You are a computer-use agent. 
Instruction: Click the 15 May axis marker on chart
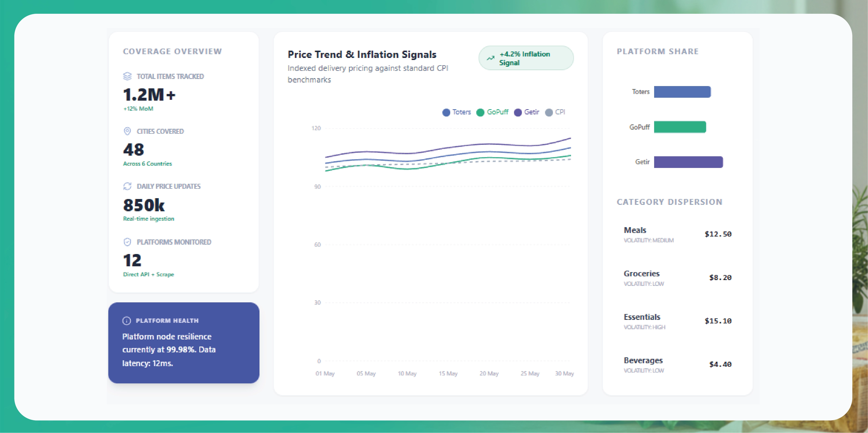[x=448, y=373]
